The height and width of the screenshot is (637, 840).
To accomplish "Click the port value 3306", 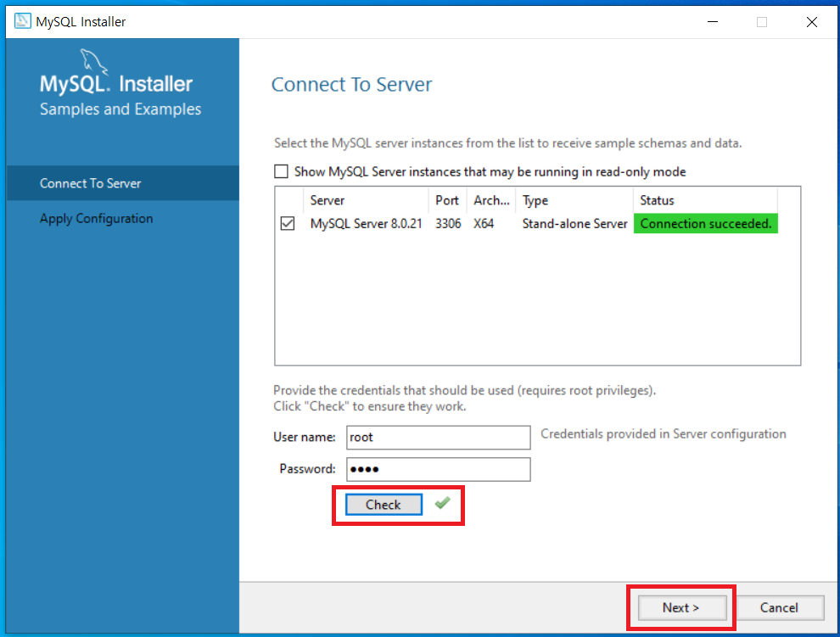I will pos(448,223).
